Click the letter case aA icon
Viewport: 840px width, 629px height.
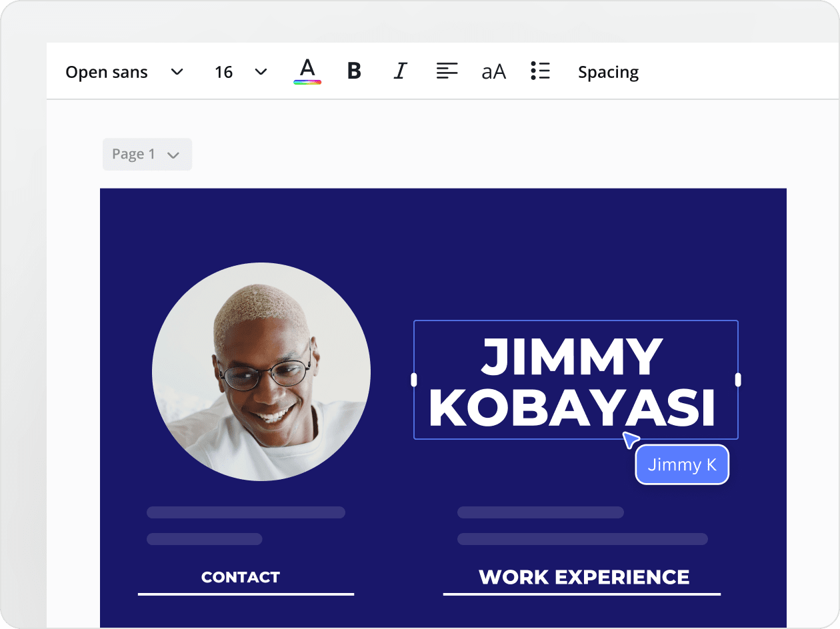click(x=494, y=71)
